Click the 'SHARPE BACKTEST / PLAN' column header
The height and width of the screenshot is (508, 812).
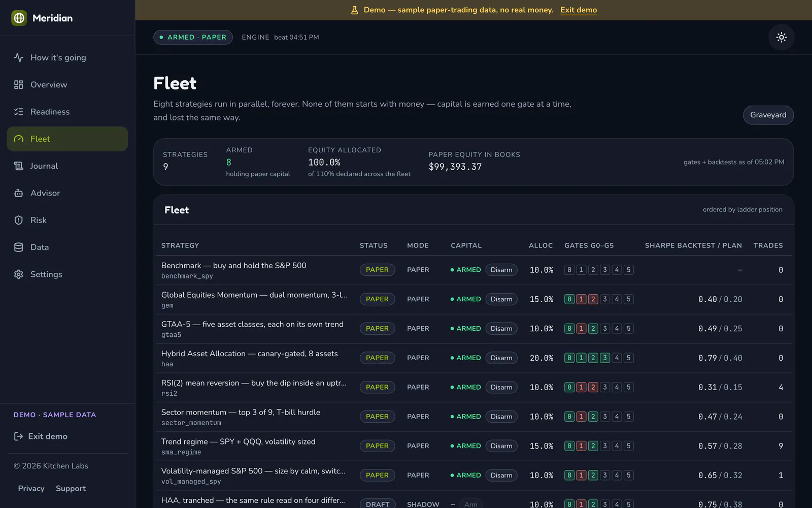click(693, 245)
